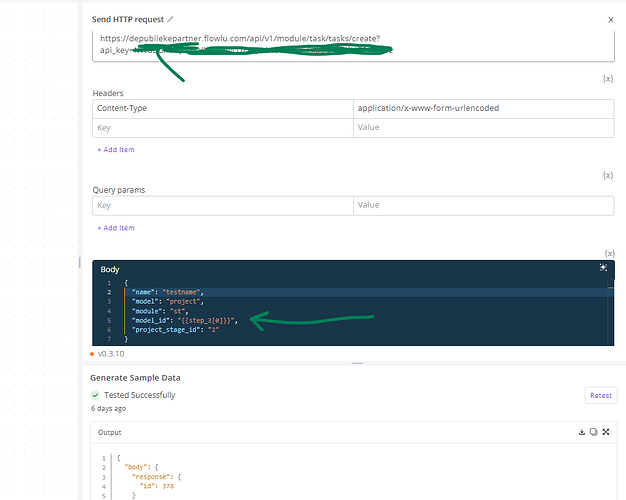The height and width of the screenshot is (500, 626).
Task: Close the Send HTTP request panel
Action: pos(610,20)
